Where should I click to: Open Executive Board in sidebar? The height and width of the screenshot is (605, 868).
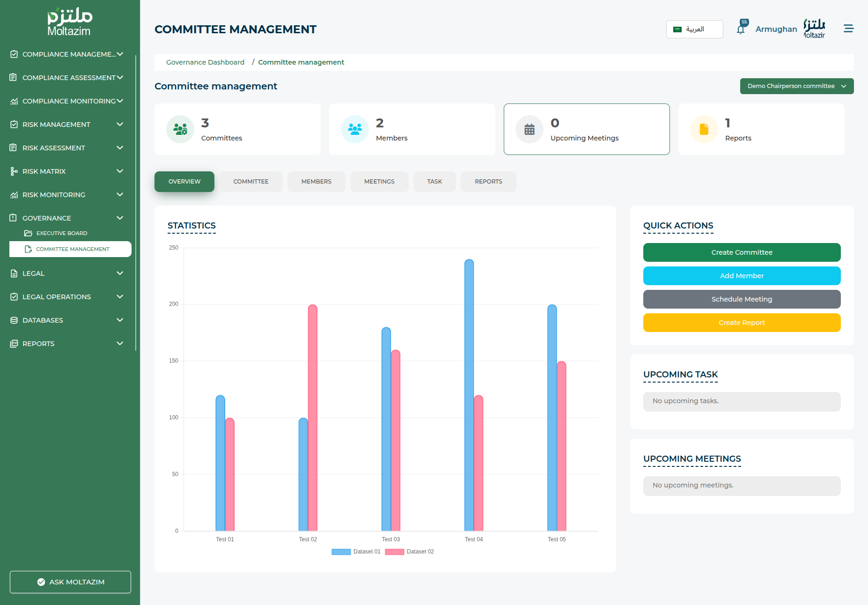[62, 233]
